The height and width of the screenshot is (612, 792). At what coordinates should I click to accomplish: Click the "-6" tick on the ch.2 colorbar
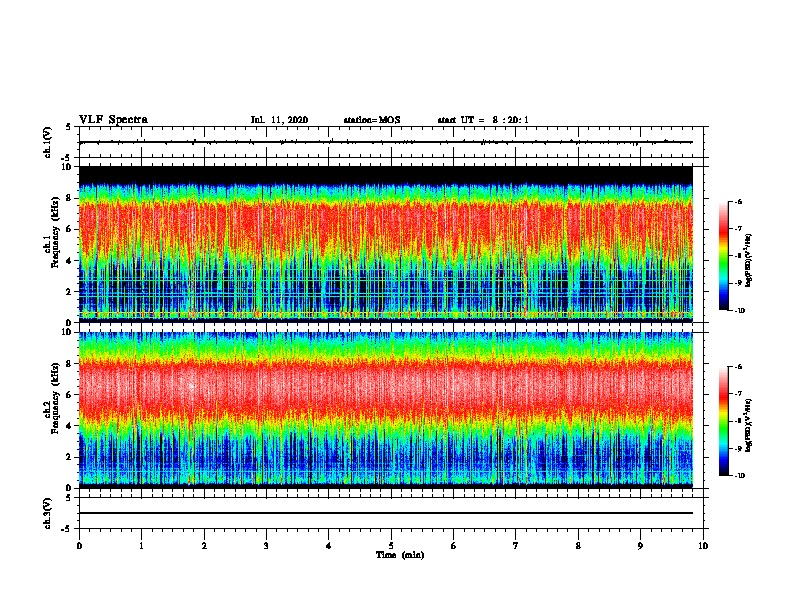(738, 367)
